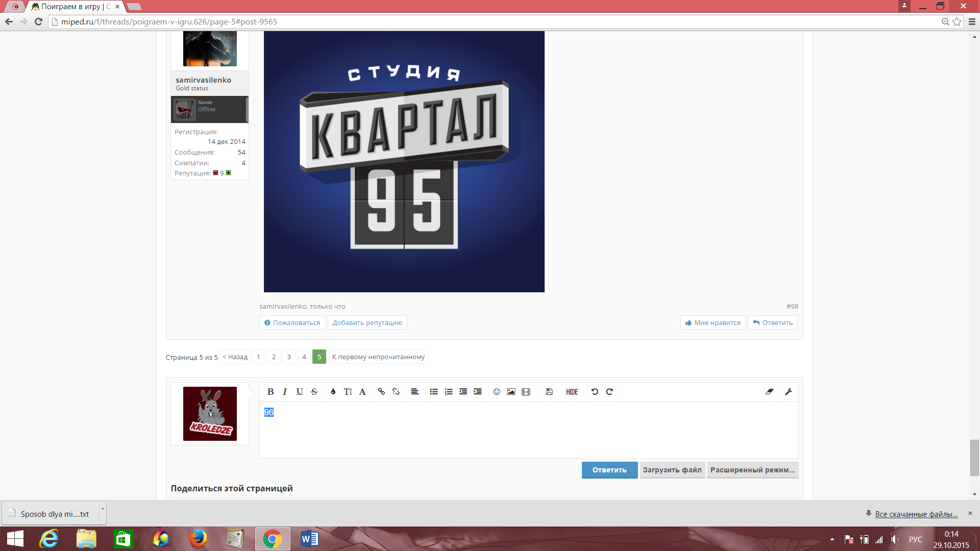Open Microsoft Word from the taskbar
This screenshot has height=551, width=980.
tap(309, 539)
